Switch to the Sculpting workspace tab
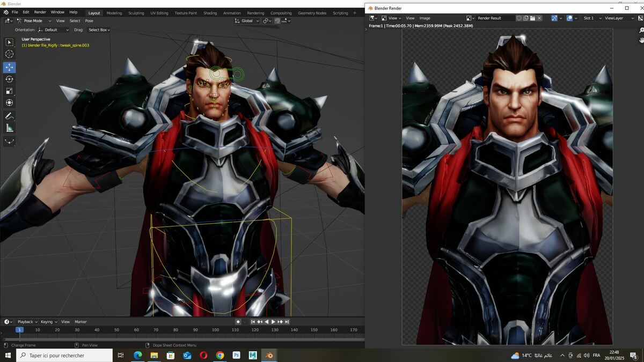This screenshot has width=644, height=362. point(136,13)
